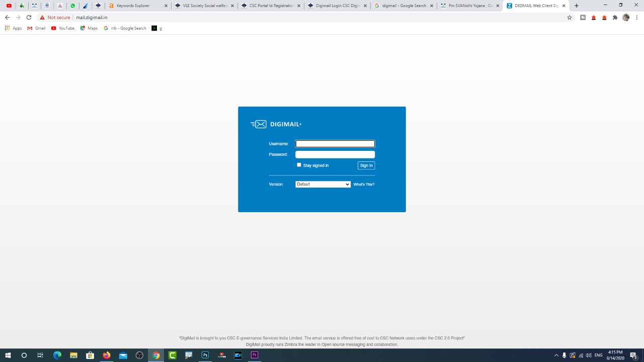
Task: Open the Mail app from taskbar
Action: click(123, 355)
